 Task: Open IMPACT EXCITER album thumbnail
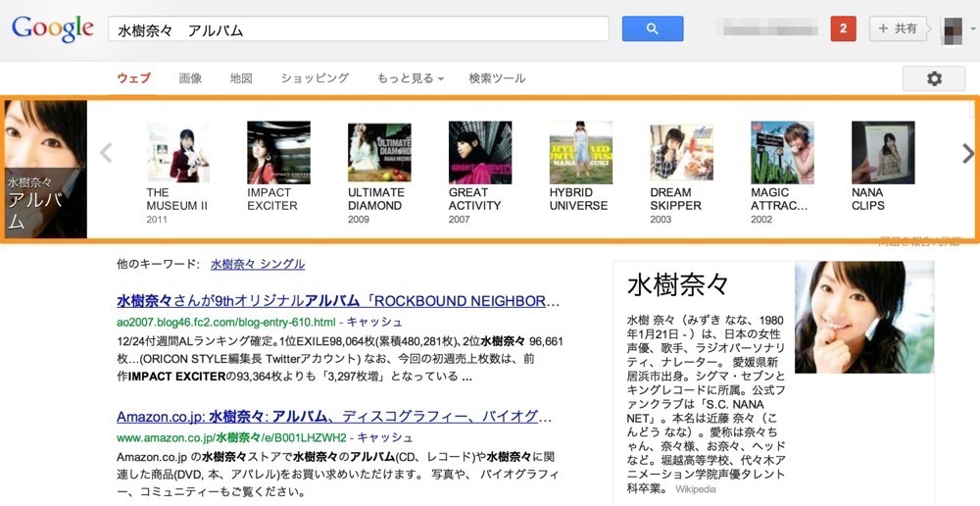278,153
